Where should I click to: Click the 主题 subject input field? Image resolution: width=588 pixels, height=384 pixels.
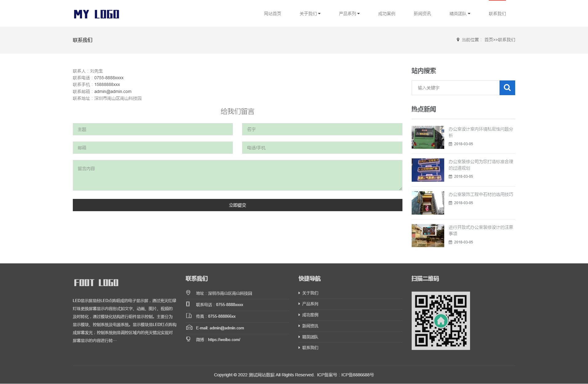(153, 129)
